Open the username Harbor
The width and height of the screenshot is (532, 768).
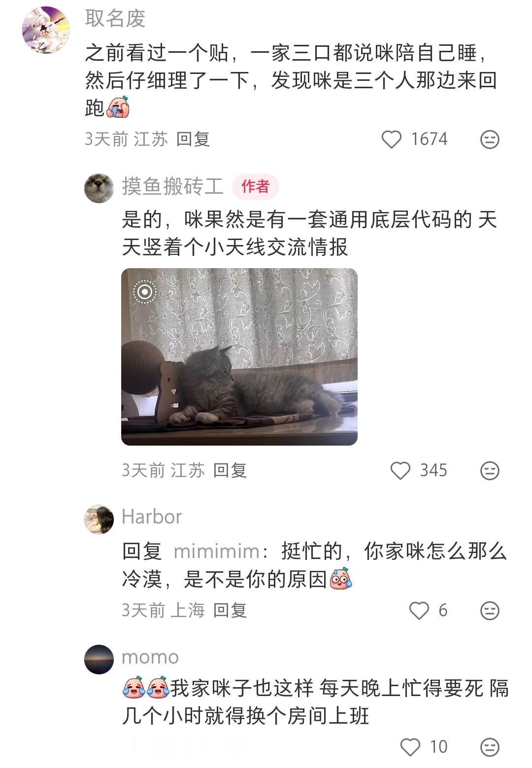pyautogui.click(x=152, y=517)
